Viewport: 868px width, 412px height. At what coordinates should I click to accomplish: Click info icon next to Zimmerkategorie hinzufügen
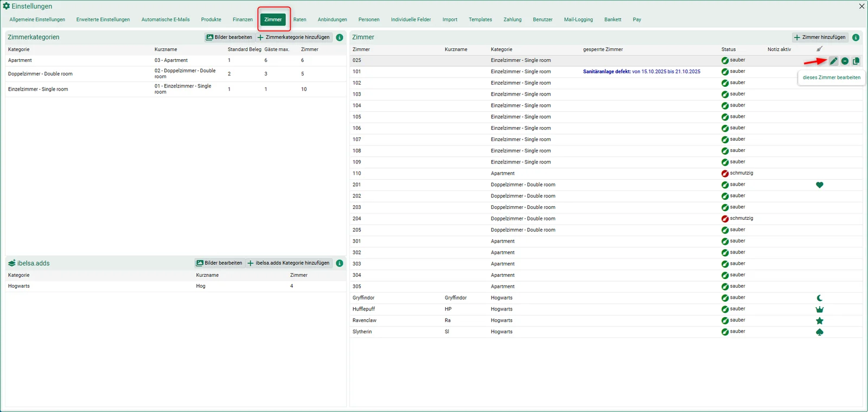point(340,37)
